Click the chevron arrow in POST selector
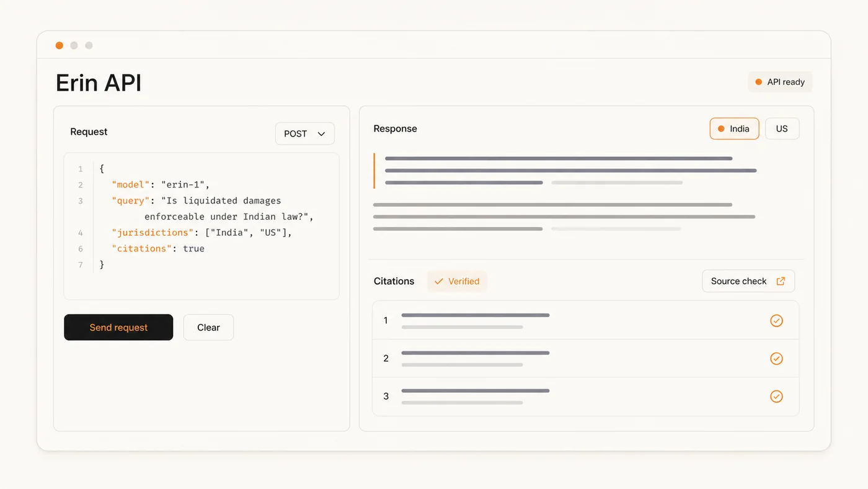The height and width of the screenshot is (489, 868). tap(321, 133)
